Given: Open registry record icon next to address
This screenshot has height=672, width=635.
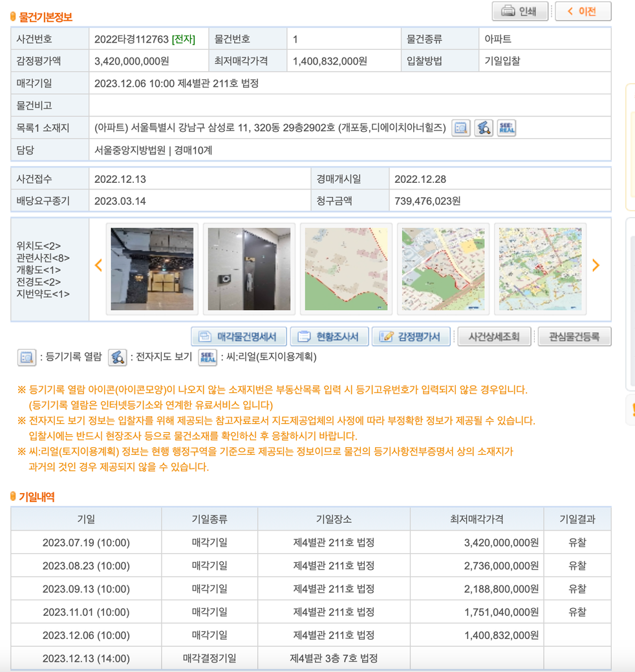Looking at the screenshot, I should click(460, 128).
